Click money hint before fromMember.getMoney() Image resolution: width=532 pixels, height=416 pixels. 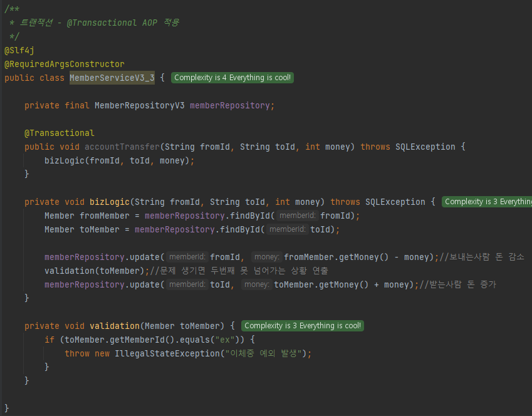point(267,257)
